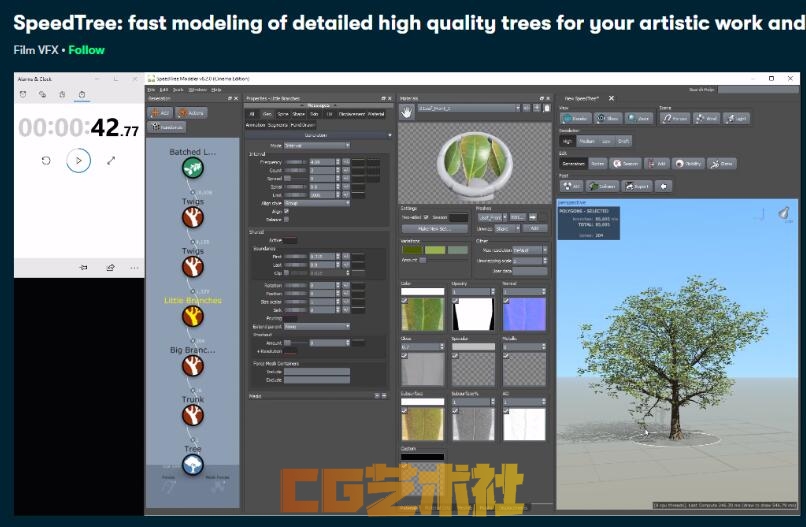
Task: Toggle the Align checkbox in Properties
Action: click(x=286, y=211)
